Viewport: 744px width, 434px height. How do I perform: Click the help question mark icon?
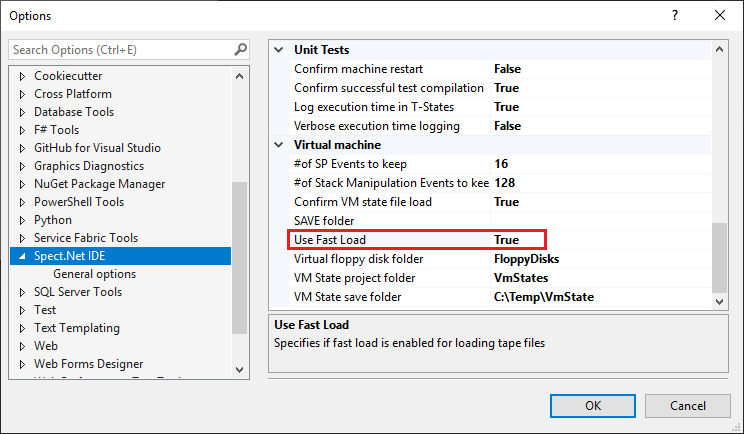pyautogui.click(x=675, y=16)
